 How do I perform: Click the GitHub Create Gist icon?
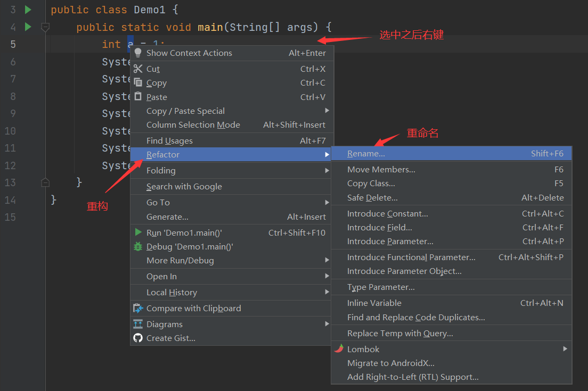[138, 338]
